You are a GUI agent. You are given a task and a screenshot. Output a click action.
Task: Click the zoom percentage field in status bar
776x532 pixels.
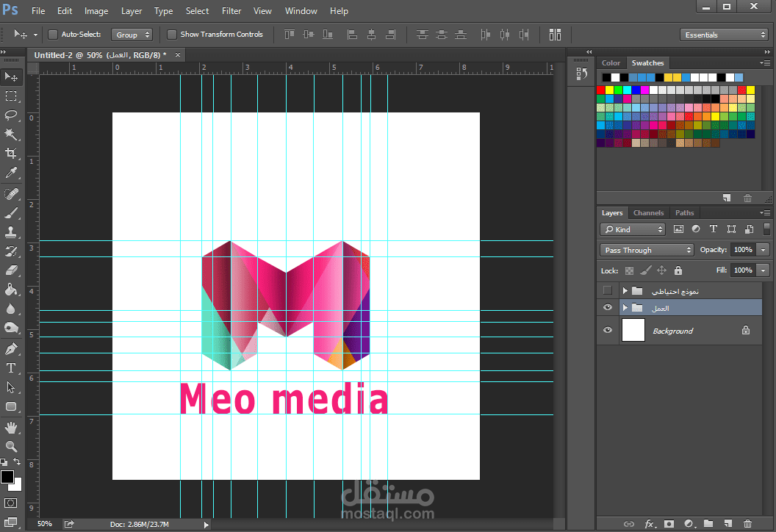(x=45, y=524)
